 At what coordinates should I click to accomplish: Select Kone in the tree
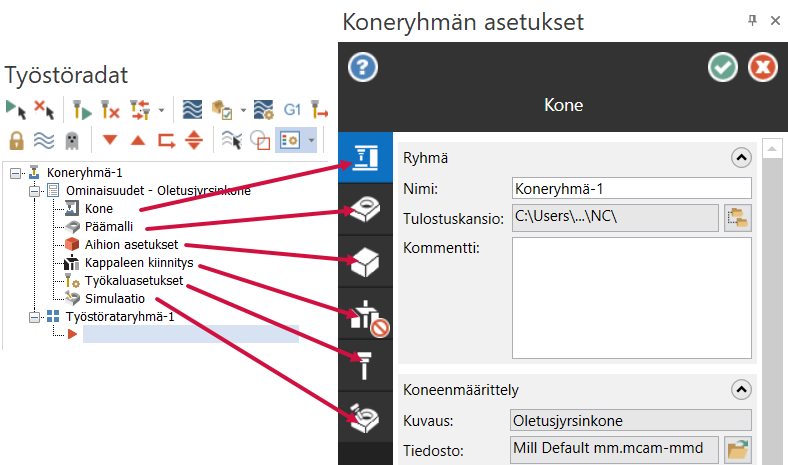point(98,209)
